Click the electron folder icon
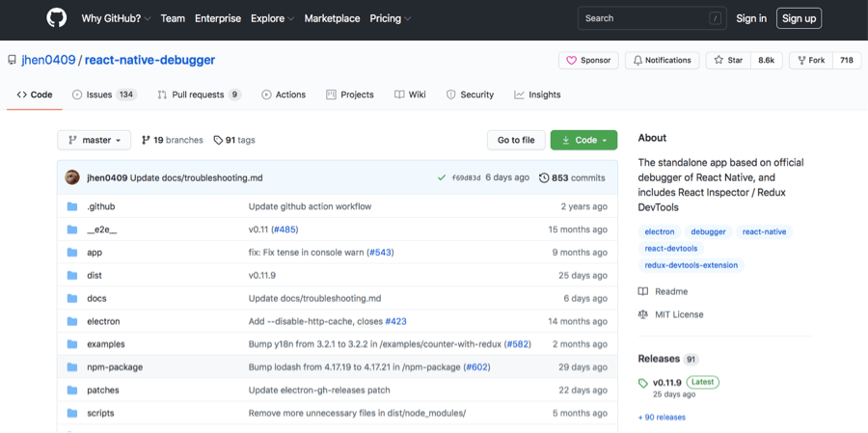The height and width of the screenshot is (433, 868). (x=72, y=321)
